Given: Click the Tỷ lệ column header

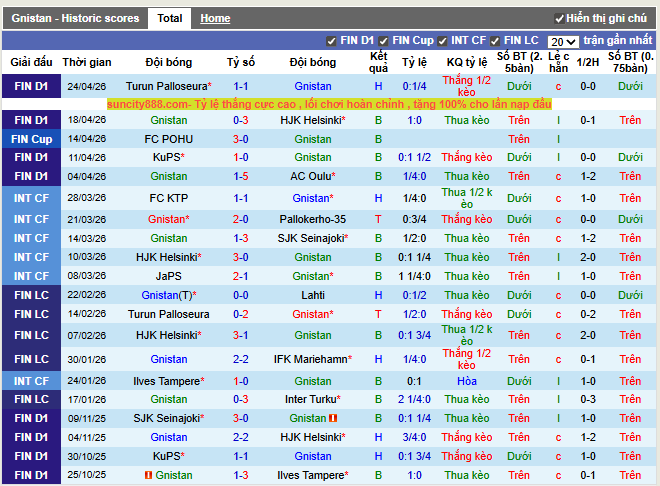Looking at the screenshot, I should coord(414,62).
